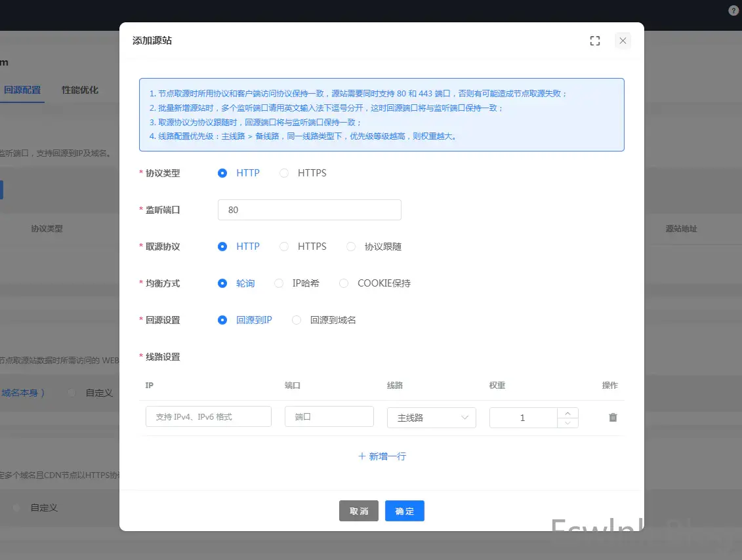This screenshot has height=560, width=742.
Task: Click the help question mark icon
Action: [x=733, y=10]
